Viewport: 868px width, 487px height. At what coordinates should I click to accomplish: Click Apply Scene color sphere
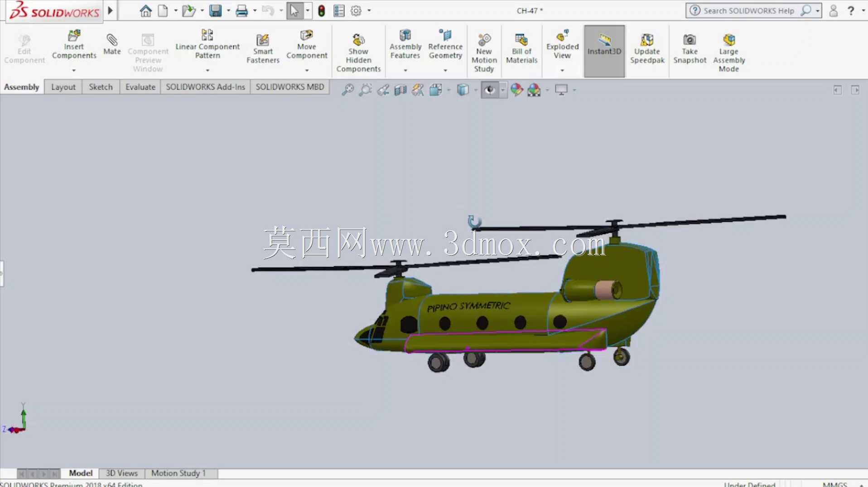pos(534,90)
